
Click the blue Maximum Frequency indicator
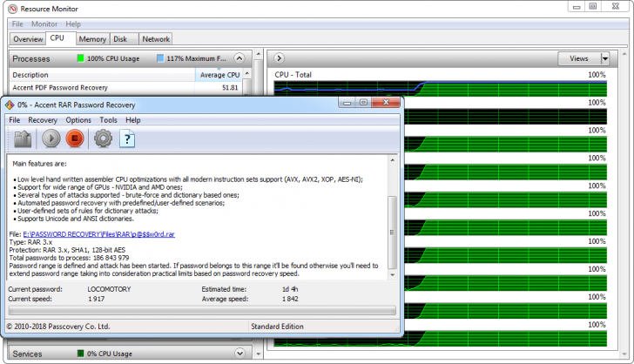pyautogui.click(x=160, y=58)
